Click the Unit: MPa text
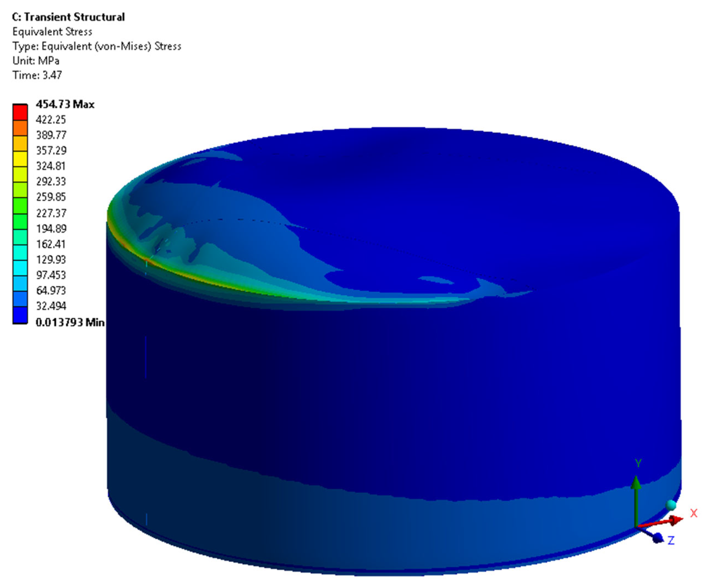The width and height of the screenshot is (706, 588). coord(36,60)
